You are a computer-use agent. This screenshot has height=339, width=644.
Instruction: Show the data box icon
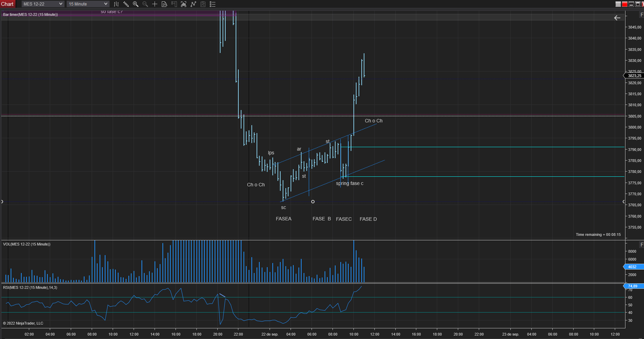[x=164, y=4]
